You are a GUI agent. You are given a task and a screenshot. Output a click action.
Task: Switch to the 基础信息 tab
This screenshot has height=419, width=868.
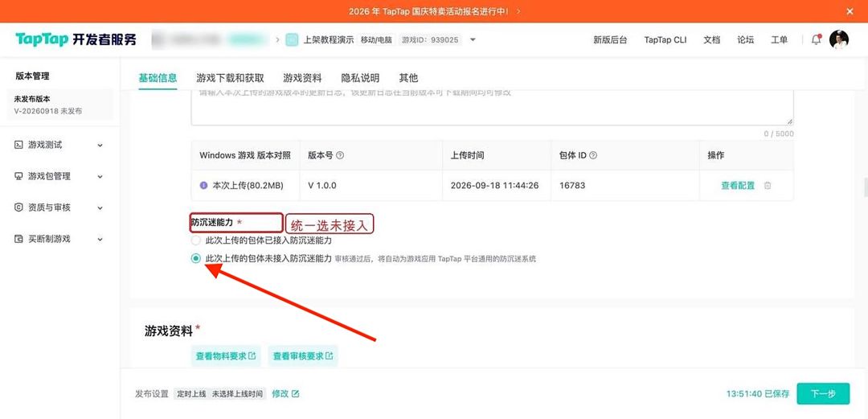pyautogui.click(x=158, y=77)
